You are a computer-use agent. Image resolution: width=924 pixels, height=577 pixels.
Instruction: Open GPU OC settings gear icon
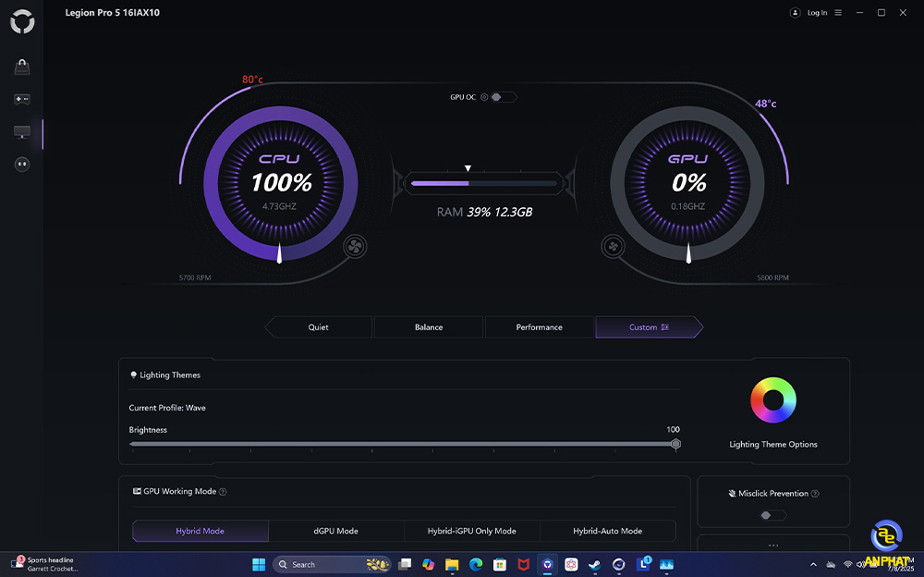pos(484,97)
